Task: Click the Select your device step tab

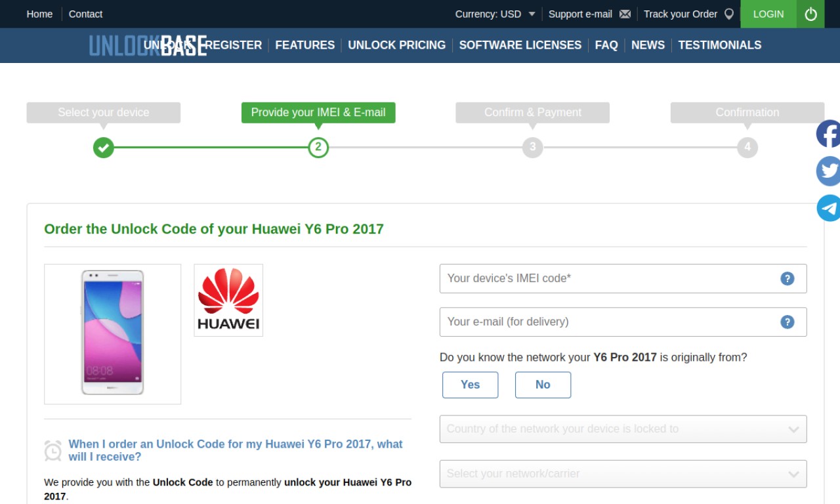Action: click(103, 112)
